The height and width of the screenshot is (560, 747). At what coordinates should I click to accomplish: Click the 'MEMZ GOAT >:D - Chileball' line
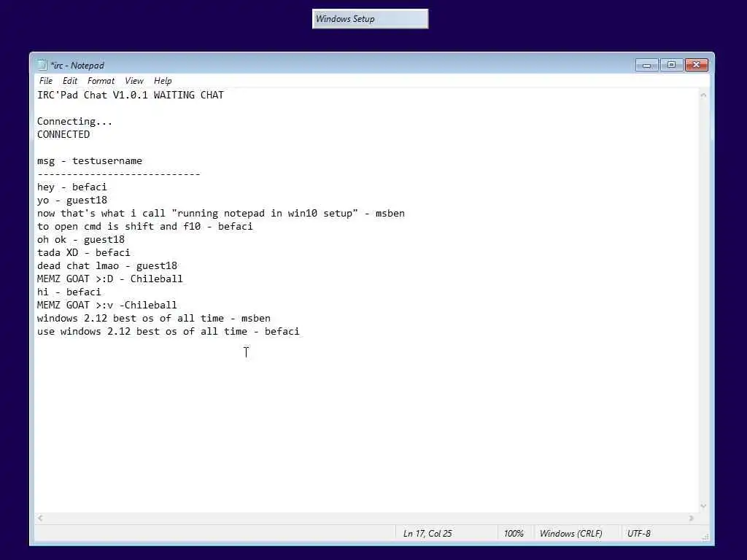pos(110,279)
